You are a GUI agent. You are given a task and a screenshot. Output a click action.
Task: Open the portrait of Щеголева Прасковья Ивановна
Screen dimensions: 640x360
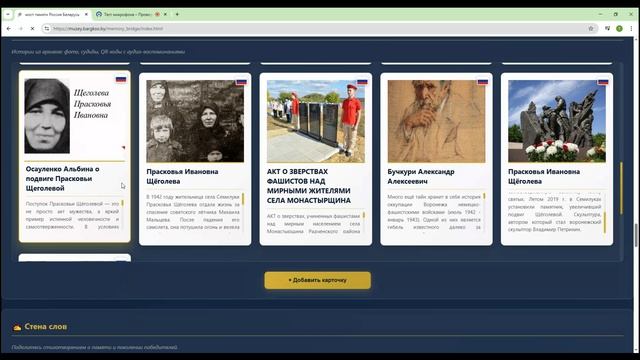tap(47, 116)
